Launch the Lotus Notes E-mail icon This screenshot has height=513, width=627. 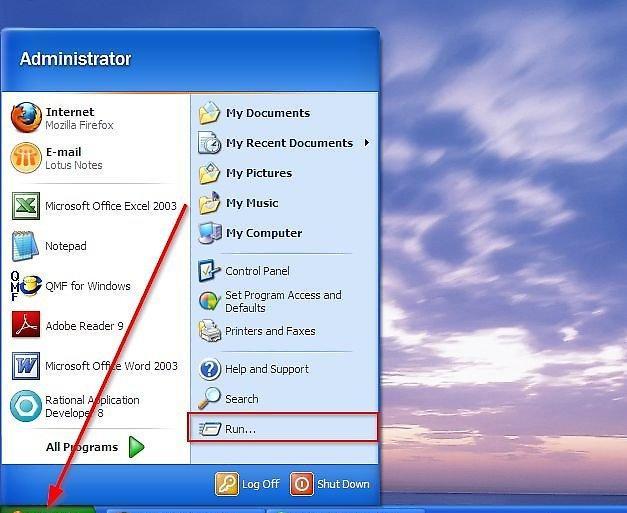point(26,158)
